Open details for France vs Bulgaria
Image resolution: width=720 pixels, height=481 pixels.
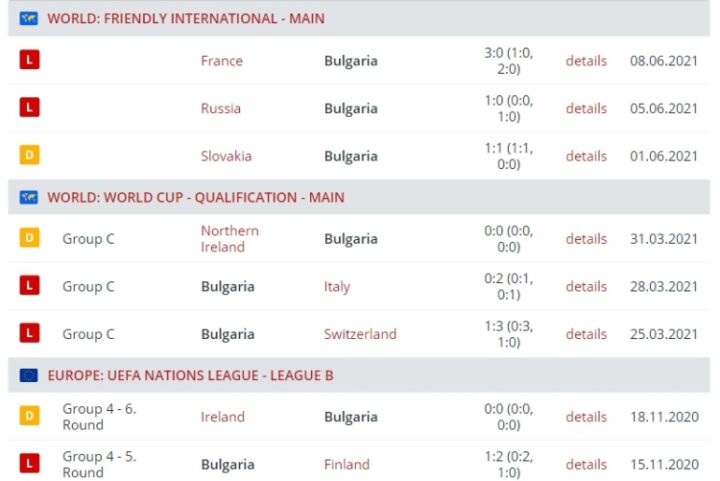point(586,60)
